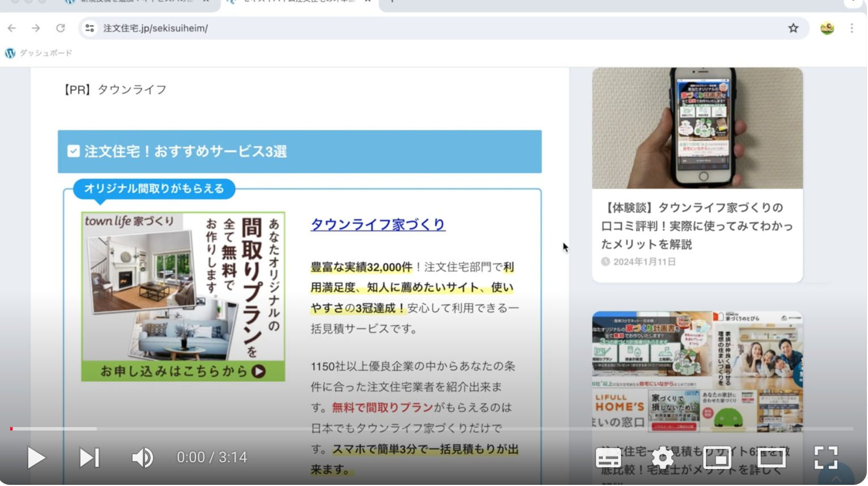View site information icon in address bar

(90, 28)
